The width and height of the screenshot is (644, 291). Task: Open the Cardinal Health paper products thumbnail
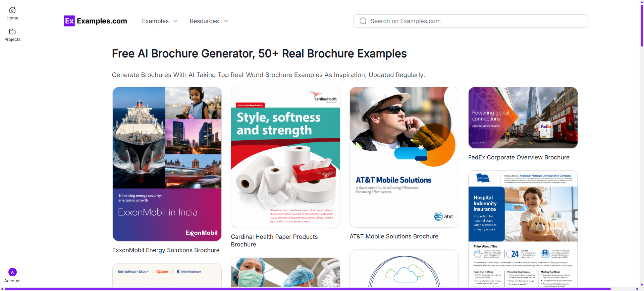tap(285, 157)
